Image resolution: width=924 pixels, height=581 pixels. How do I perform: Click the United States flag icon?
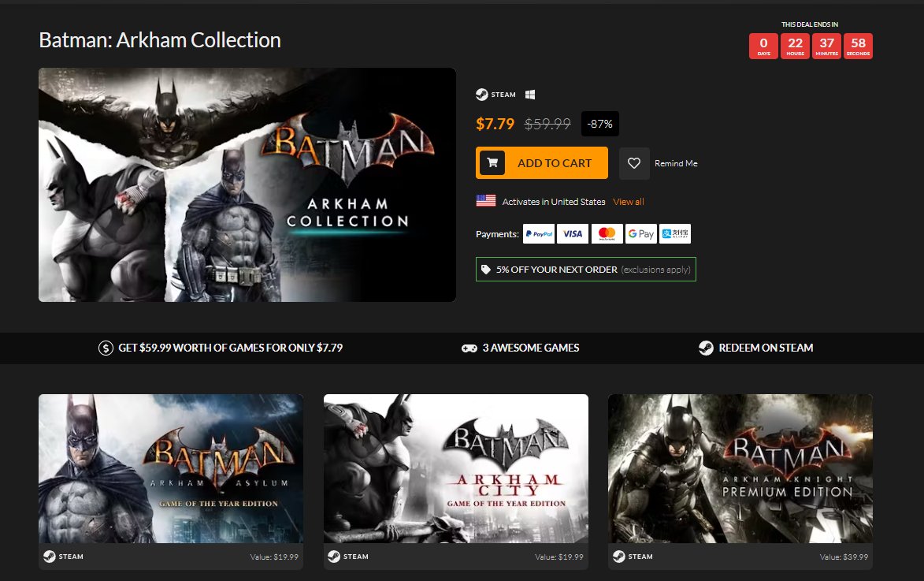pyautogui.click(x=487, y=200)
